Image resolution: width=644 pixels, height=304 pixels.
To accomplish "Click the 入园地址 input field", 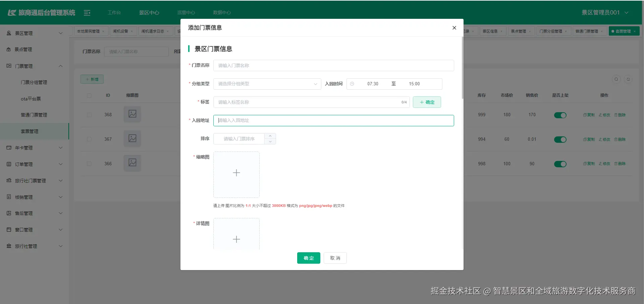I will [334, 120].
